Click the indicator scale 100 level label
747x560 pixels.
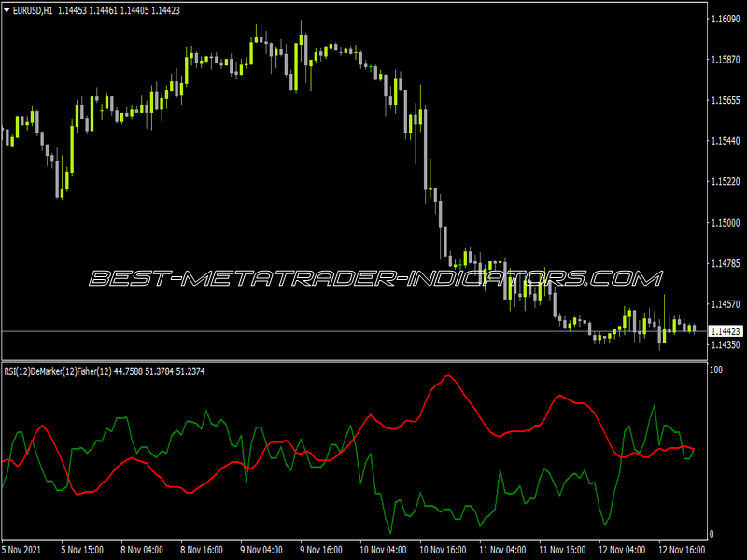(716, 370)
